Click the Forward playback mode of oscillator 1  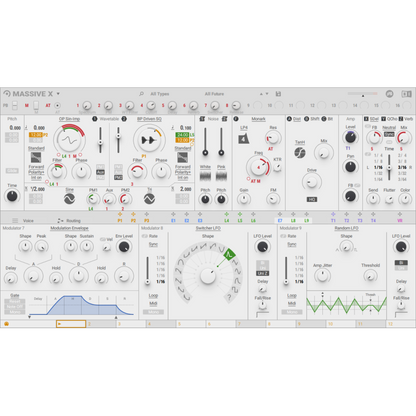(36, 167)
